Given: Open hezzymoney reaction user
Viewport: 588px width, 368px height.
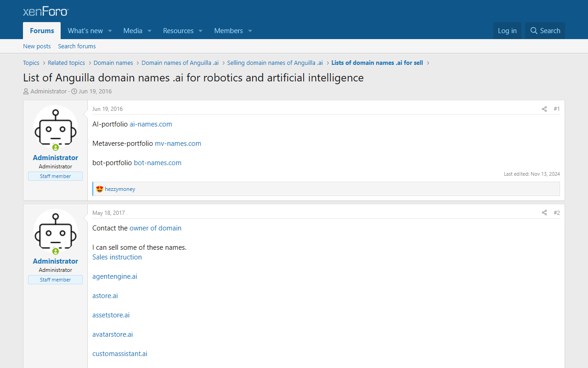Looking at the screenshot, I should click(120, 189).
